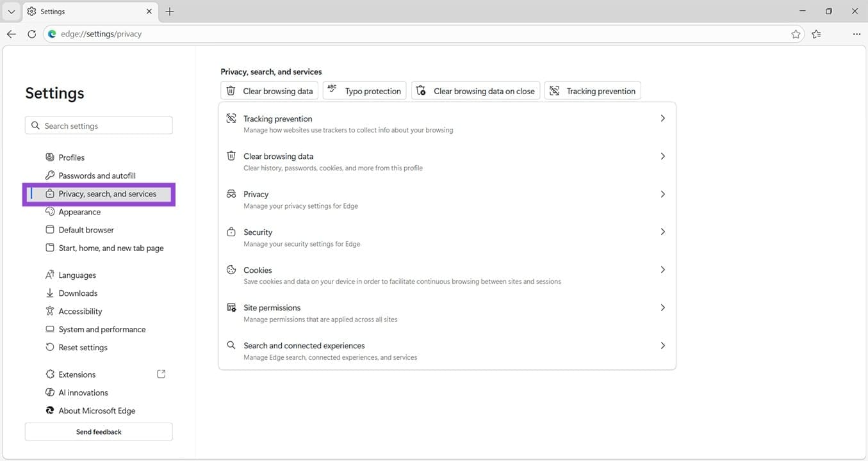Open Extensions in new tab icon
This screenshot has height=461, width=868.
tap(161, 373)
